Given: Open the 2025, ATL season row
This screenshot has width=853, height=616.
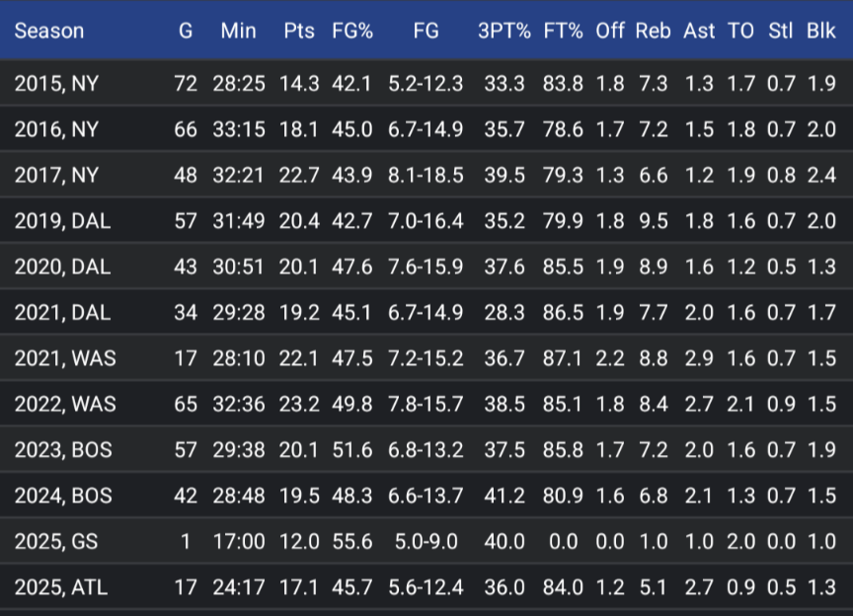Looking at the screenshot, I should 61,588.
